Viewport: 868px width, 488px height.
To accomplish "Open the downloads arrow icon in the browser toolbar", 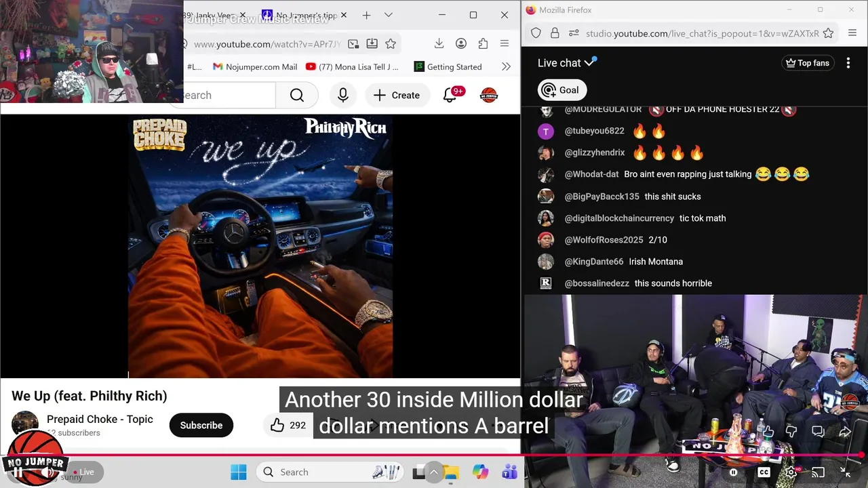I will [x=439, y=44].
